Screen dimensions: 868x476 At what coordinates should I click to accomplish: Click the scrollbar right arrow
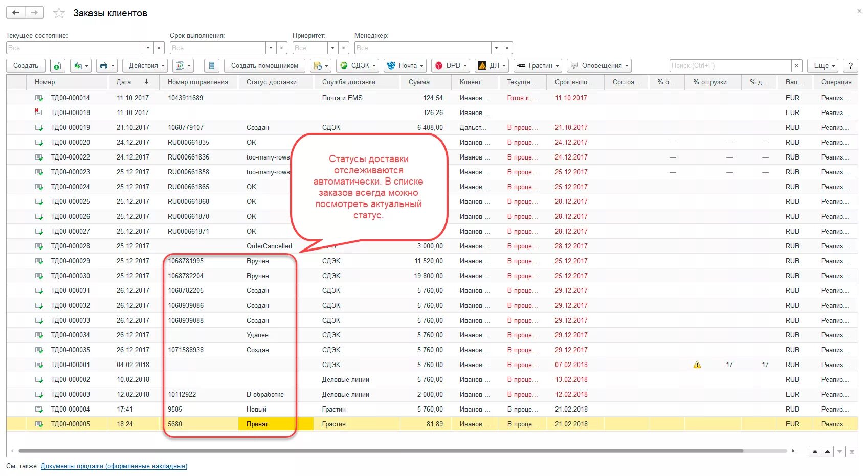point(793,451)
